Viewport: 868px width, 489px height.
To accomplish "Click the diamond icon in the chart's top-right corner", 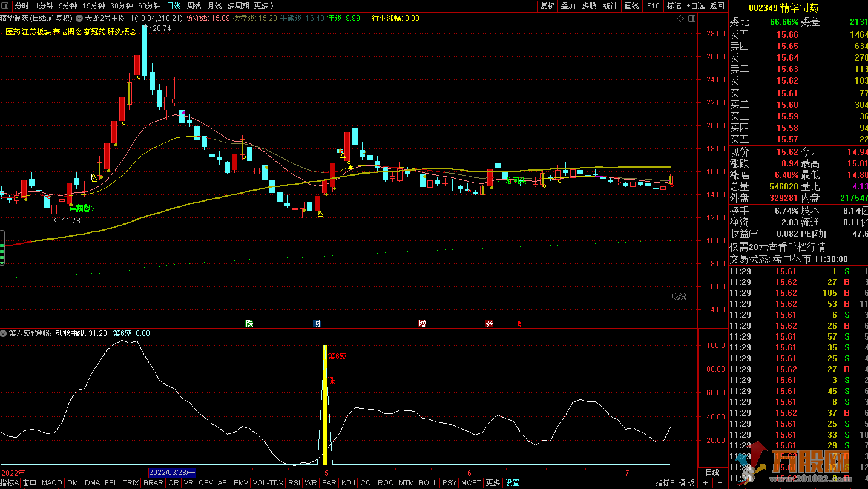I will [x=681, y=19].
